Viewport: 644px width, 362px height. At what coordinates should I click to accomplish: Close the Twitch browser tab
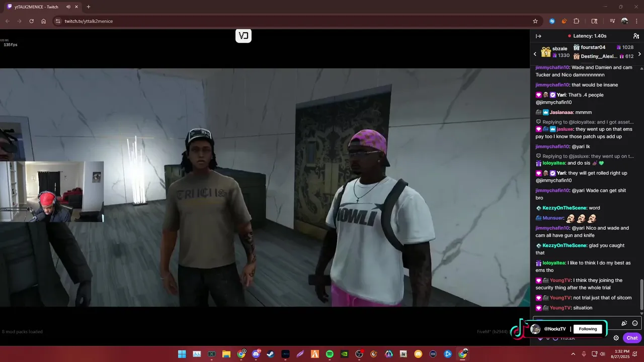[x=76, y=7]
